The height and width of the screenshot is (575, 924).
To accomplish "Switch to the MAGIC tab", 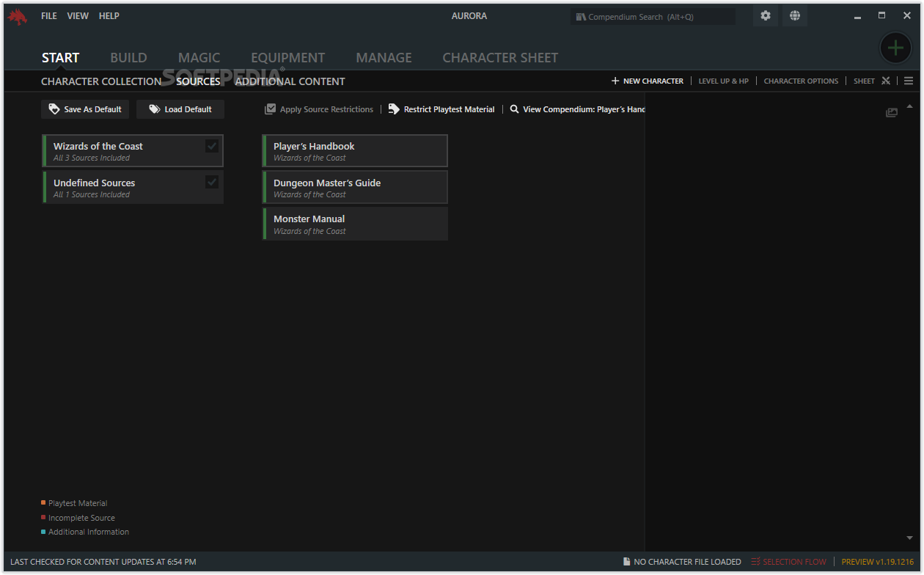I will click(x=199, y=57).
